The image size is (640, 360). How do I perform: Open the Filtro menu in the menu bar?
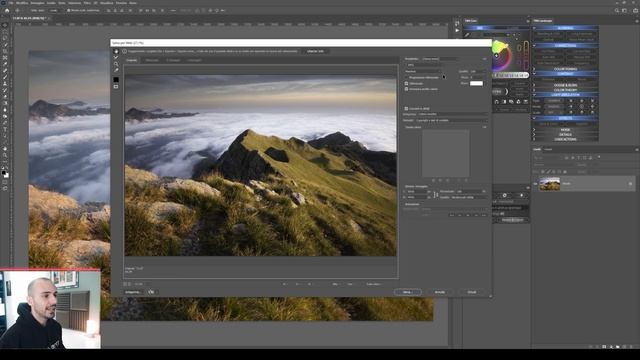[x=87, y=3]
